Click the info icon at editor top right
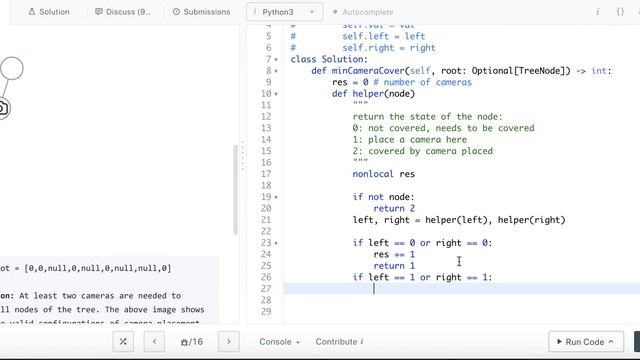This screenshot has height=360, width=640. click(598, 12)
